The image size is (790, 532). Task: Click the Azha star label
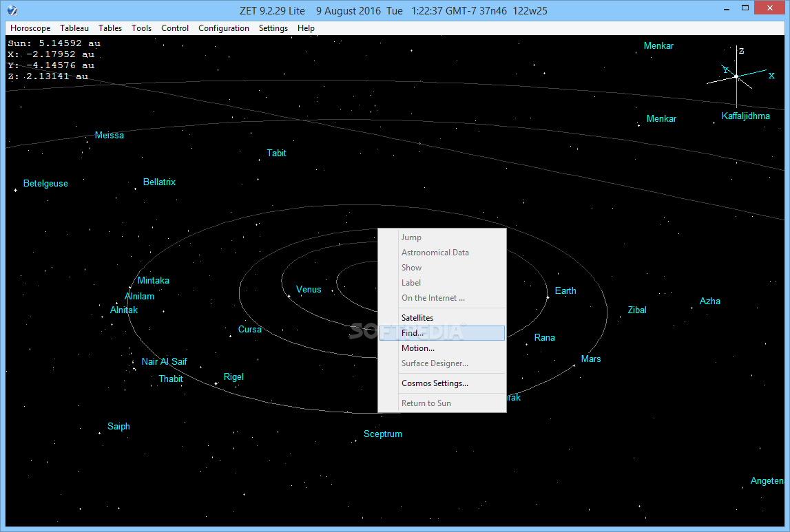click(x=709, y=301)
